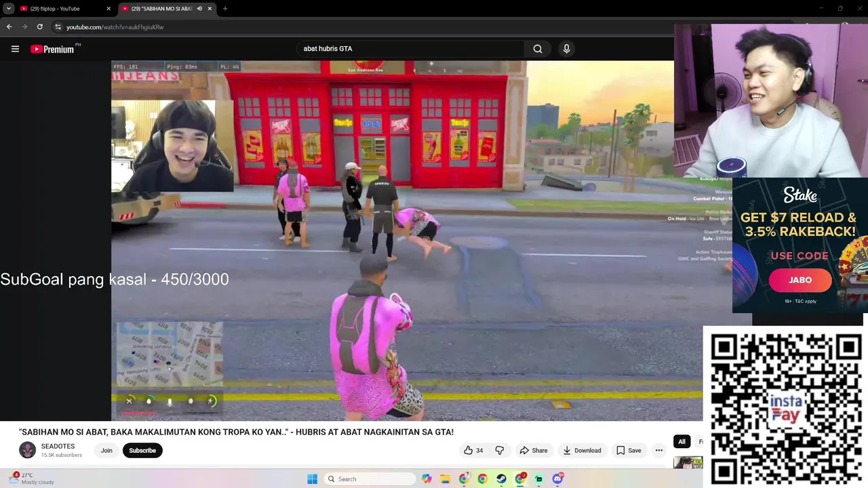The width and height of the screenshot is (868, 488).
Task: Open more actions three-dot menu
Action: click(658, 451)
